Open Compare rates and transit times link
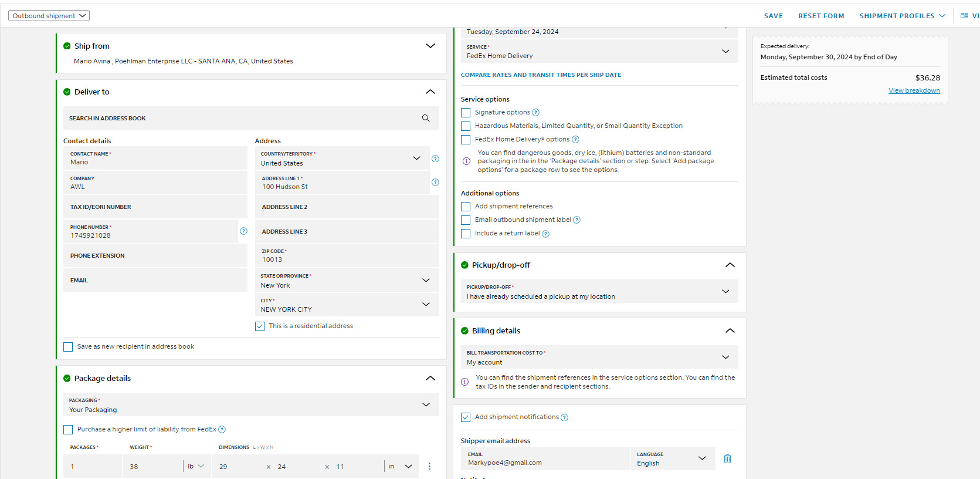Image resolution: width=980 pixels, height=479 pixels. (x=541, y=75)
